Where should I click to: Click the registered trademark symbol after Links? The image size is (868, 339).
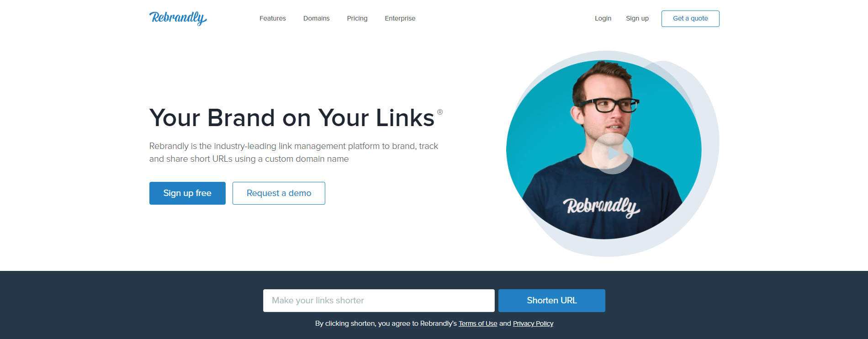[x=440, y=112]
